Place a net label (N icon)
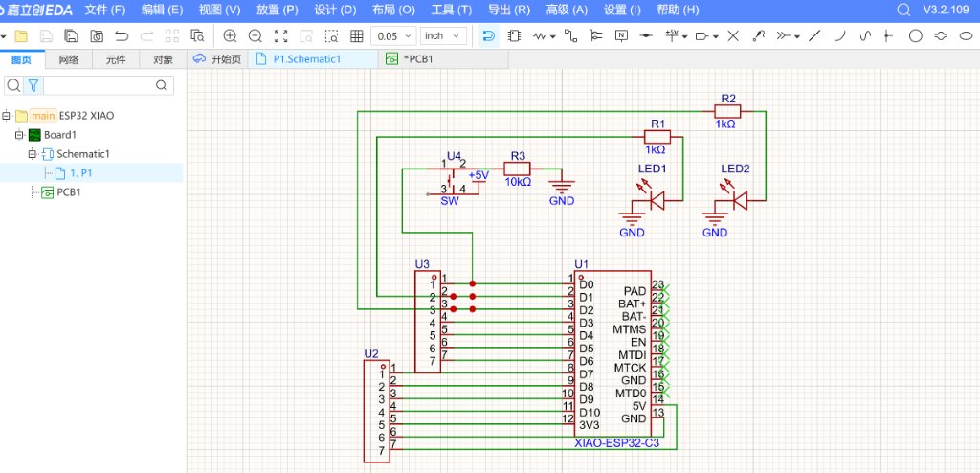 (x=621, y=36)
